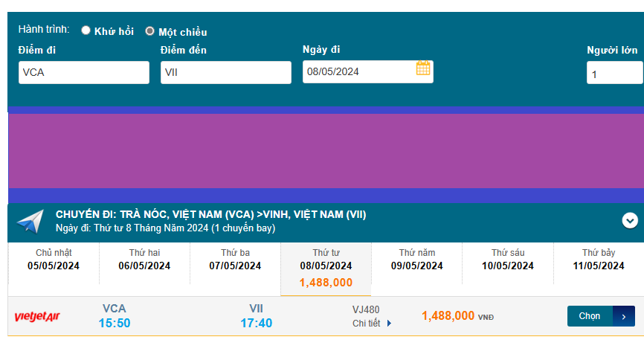The width and height of the screenshot is (644, 360).
Task: Select the Thứ tư 08/05/2024 date tab
Action: 326,266
